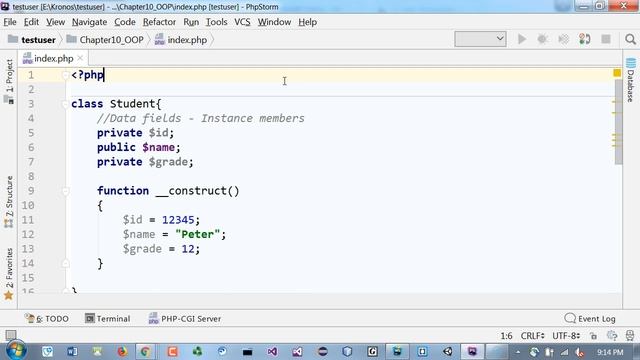Image resolution: width=640 pixels, height=360 pixels.
Task: Click the public $name declaration
Action: point(139,147)
